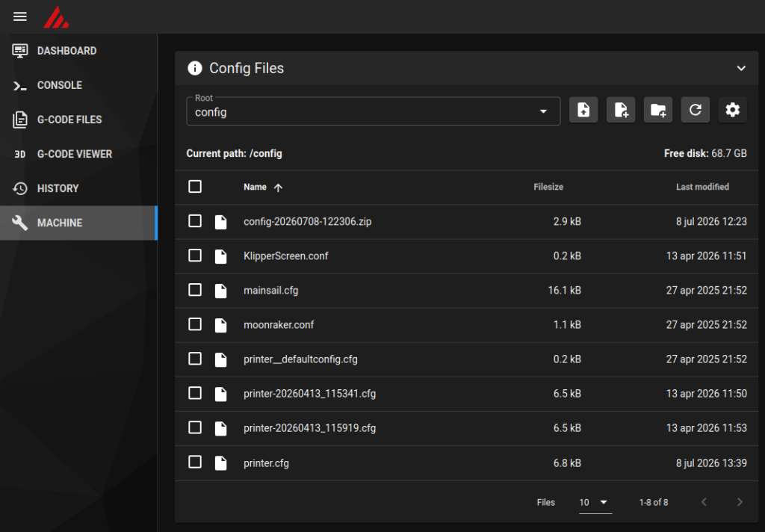Click the file icon beside printer.cfg

coord(221,463)
